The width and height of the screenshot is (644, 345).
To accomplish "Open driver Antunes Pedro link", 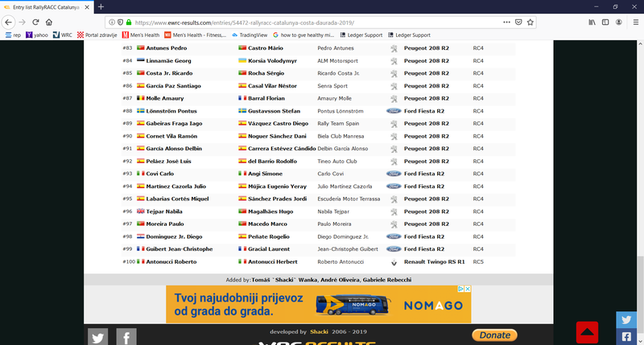I will [x=167, y=48].
